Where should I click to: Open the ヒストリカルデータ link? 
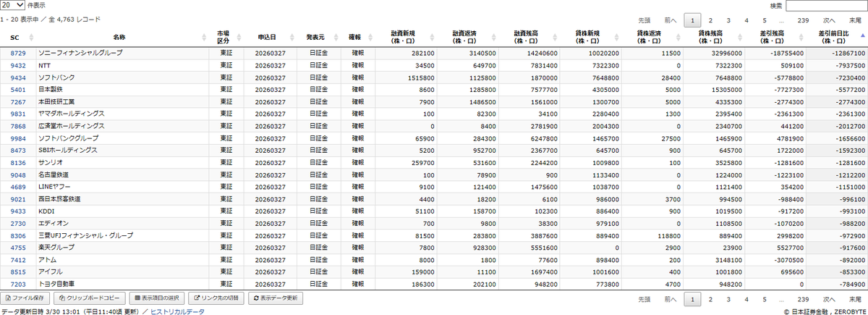click(177, 311)
